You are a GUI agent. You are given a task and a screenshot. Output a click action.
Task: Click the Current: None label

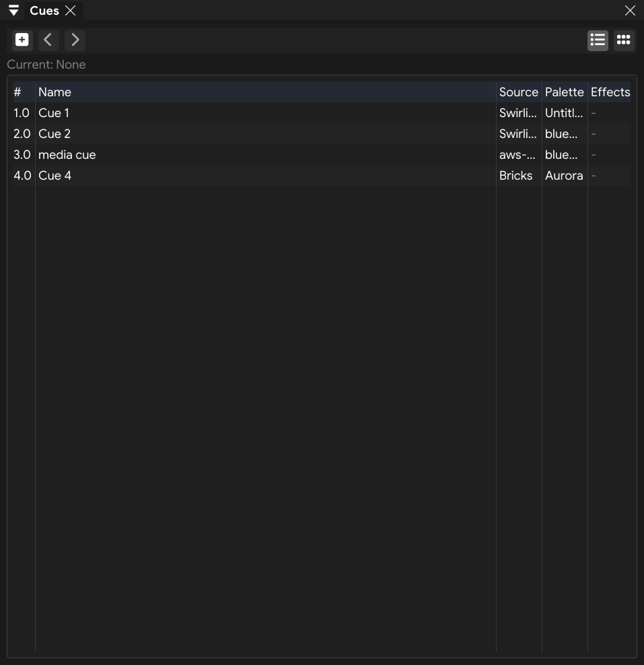coord(46,65)
